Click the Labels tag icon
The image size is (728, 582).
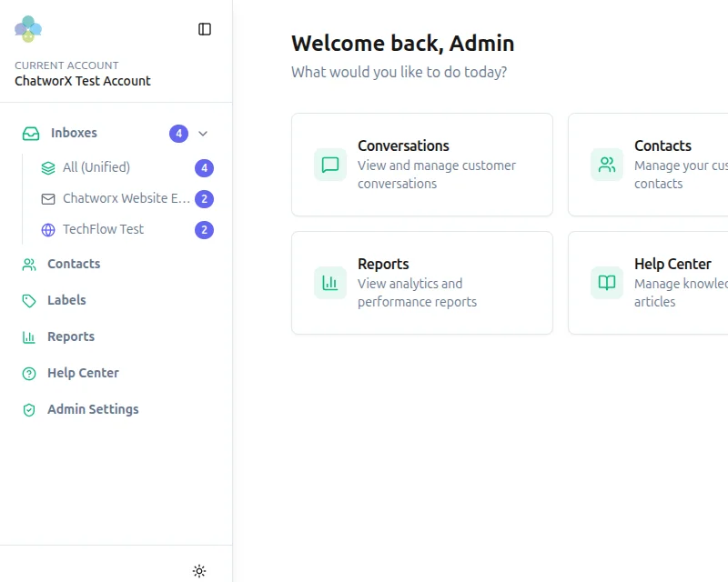coord(29,301)
